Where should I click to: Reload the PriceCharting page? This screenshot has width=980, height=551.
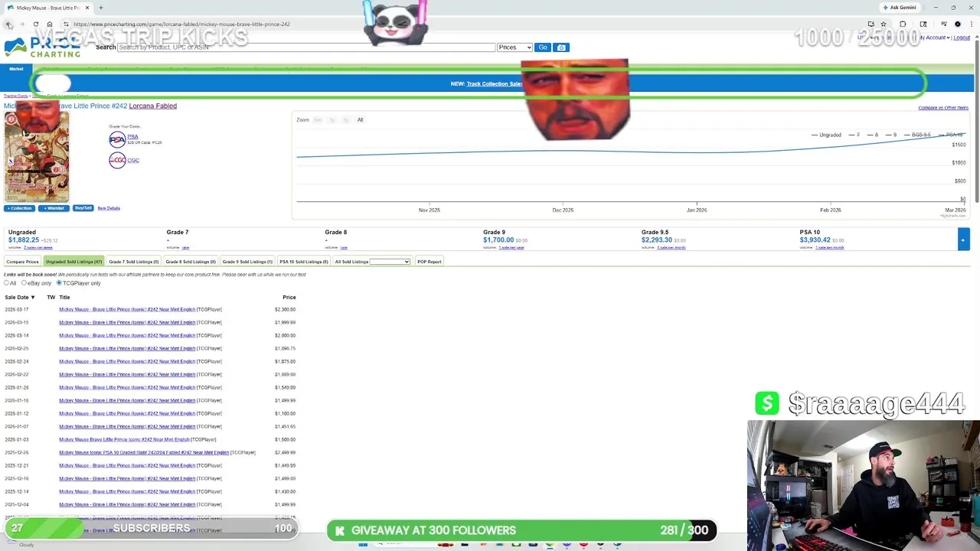pos(35,24)
